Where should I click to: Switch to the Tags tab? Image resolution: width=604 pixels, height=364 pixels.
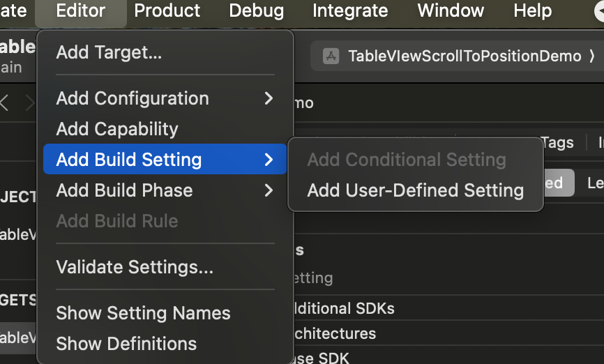[x=557, y=143]
